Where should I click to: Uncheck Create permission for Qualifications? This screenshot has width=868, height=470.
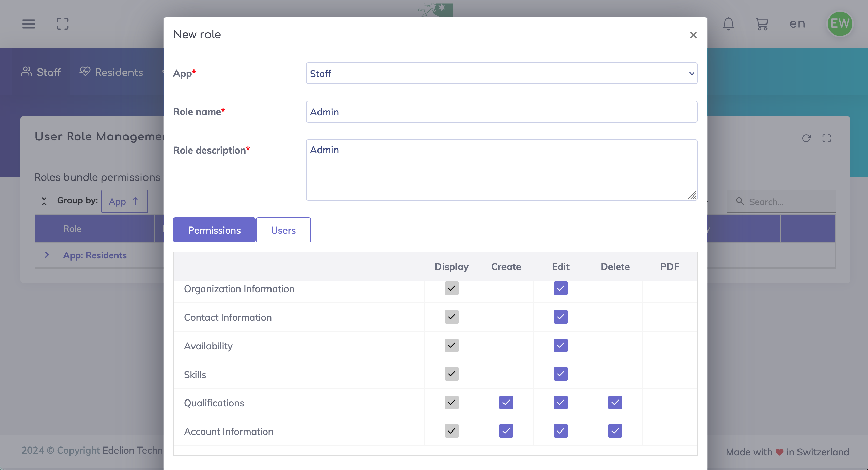506,403
